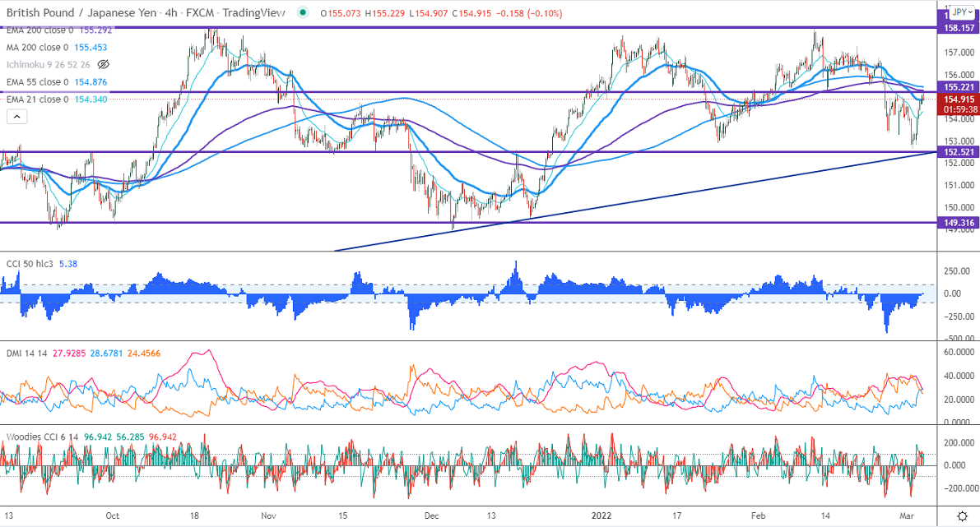Screen dimensions: 980x527
Task: Click the Dec label on time axis
Action: 431,515
